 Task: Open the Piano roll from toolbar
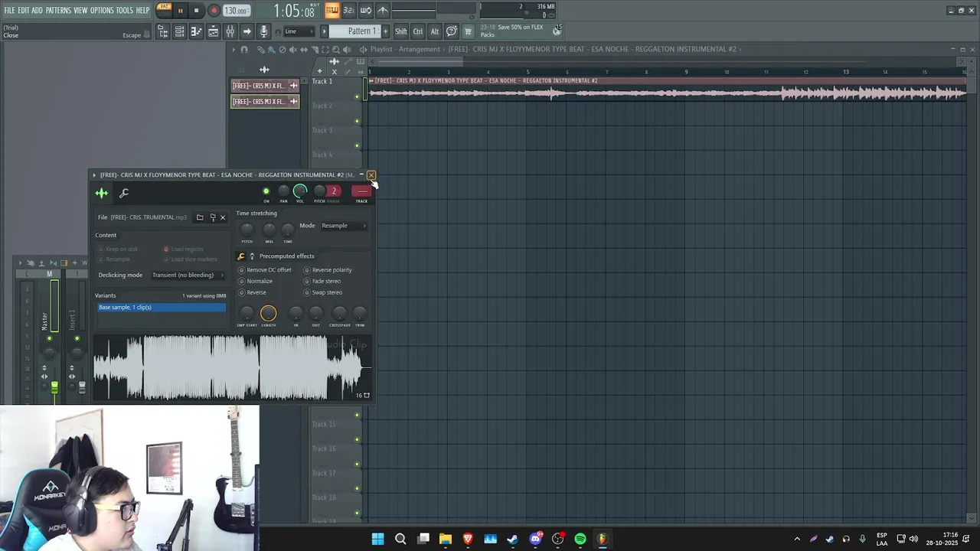(x=196, y=31)
